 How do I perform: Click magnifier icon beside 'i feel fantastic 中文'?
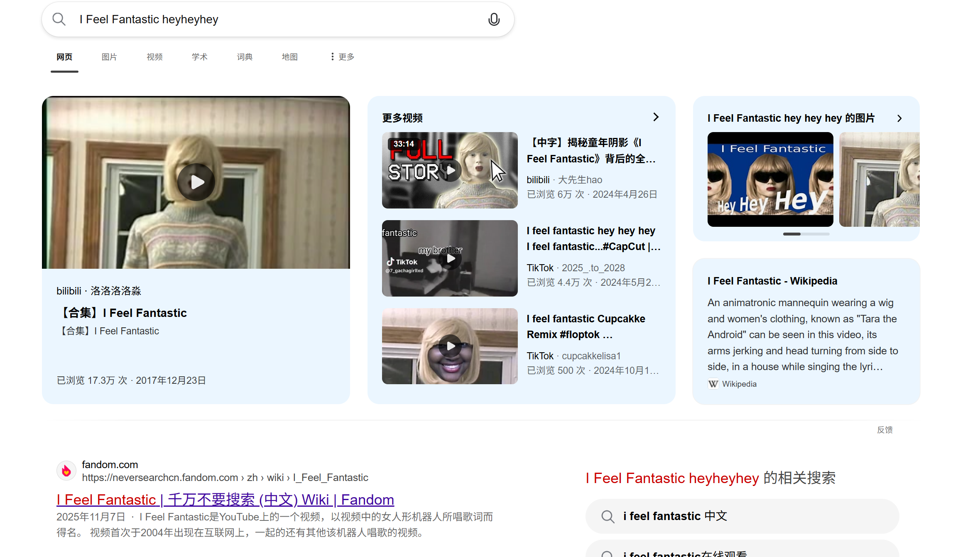pos(608,516)
